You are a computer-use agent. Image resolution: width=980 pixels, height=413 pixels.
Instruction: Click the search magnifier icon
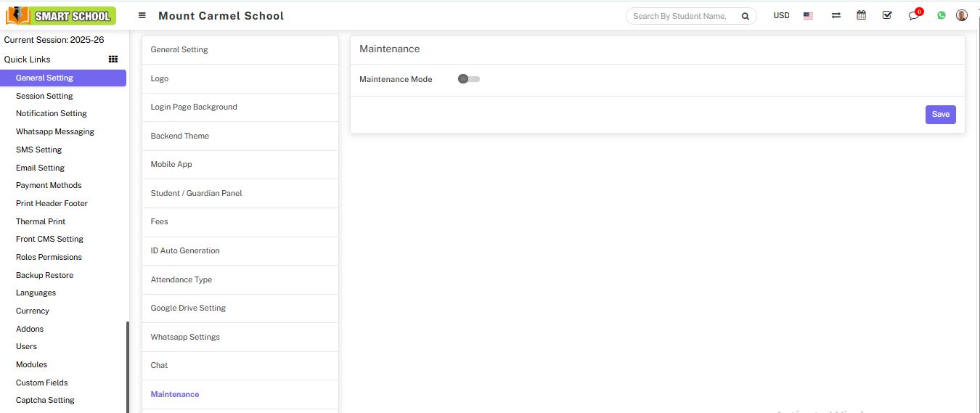click(745, 16)
